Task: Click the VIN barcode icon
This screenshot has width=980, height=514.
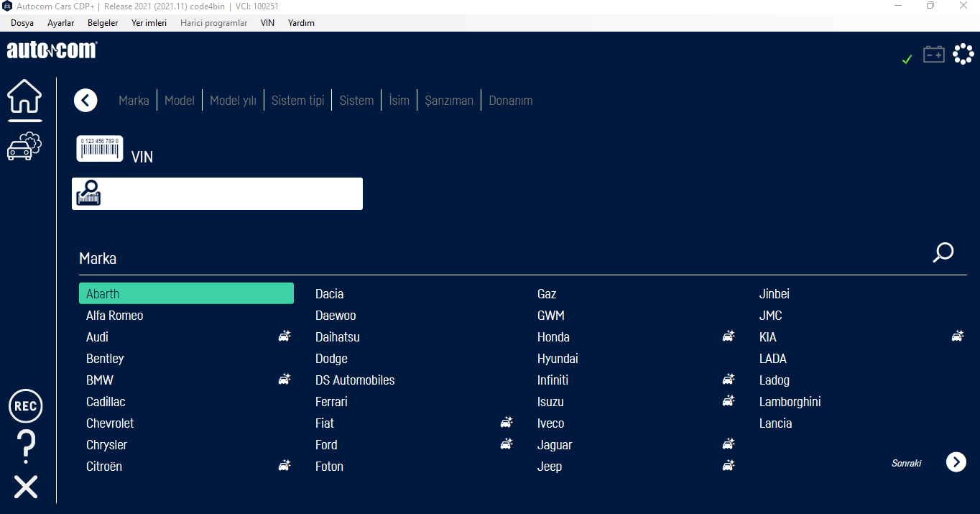Action: pos(100,149)
